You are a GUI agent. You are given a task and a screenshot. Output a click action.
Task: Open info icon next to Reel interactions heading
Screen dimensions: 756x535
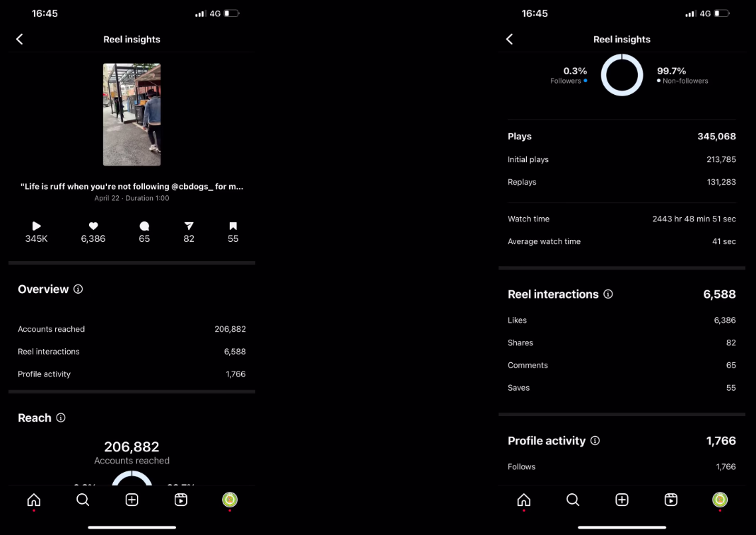pos(608,294)
